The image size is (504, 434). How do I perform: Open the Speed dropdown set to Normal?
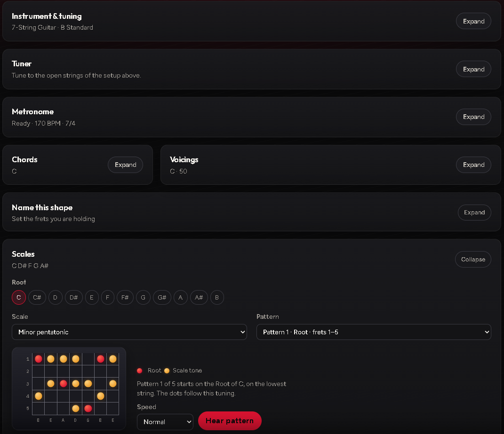click(x=165, y=422)
